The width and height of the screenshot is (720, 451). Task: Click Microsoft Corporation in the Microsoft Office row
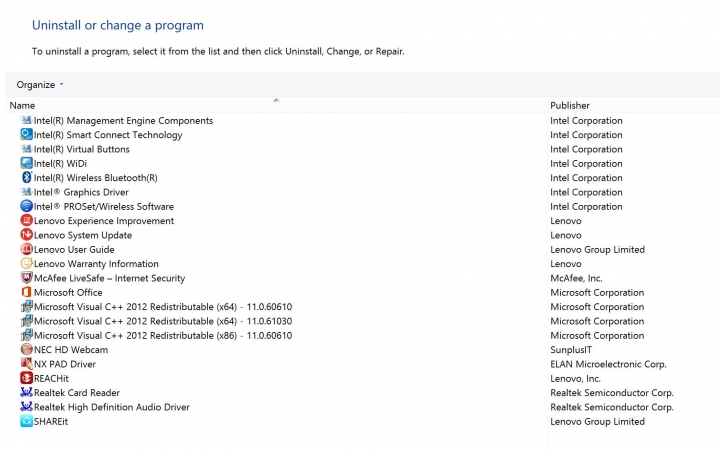click(597, 292)
